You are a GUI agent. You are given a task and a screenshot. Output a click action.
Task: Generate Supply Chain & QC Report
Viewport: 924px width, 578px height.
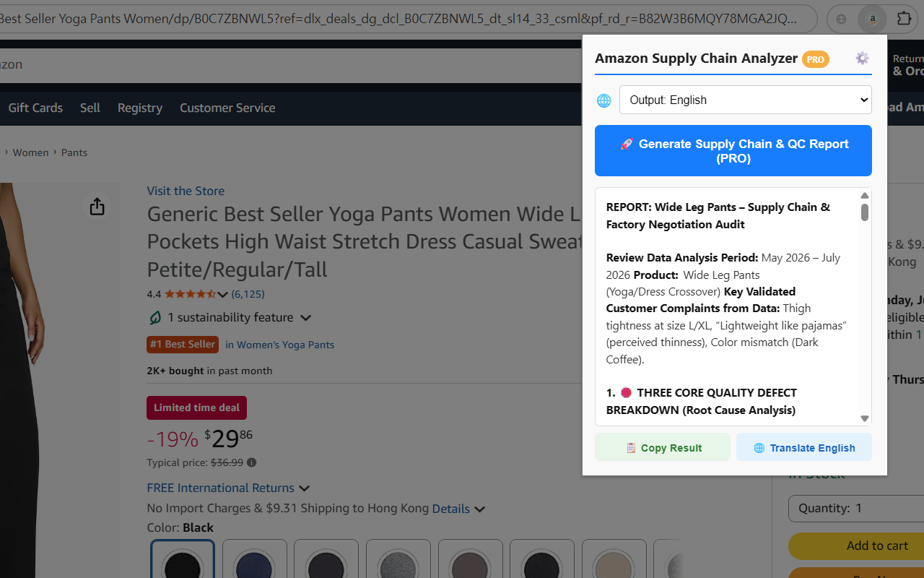point(733,150)
